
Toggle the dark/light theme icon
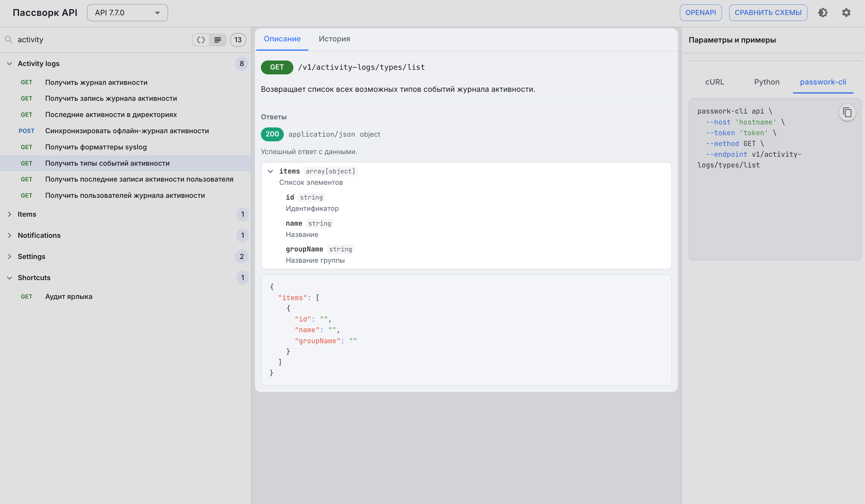pos(823,13)
